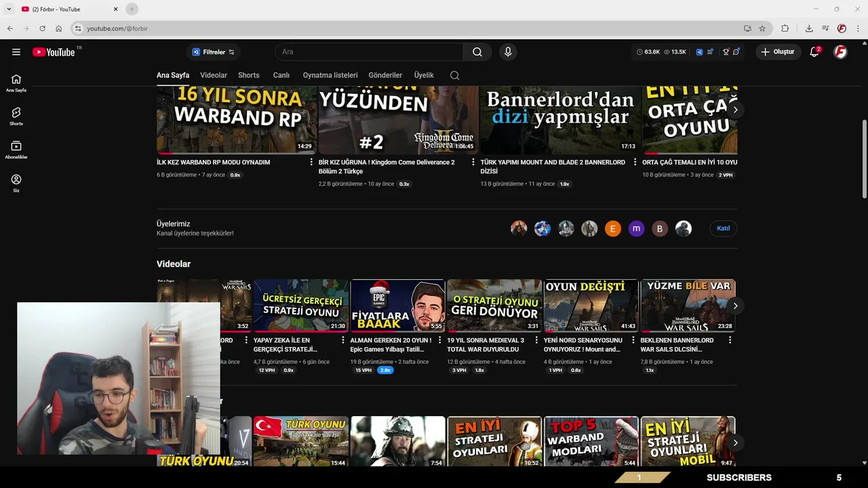Open the Chrome extensions puzzle icon
This screenshot has width=868, height=488.
pyautogui.click(x=785, y=28)
